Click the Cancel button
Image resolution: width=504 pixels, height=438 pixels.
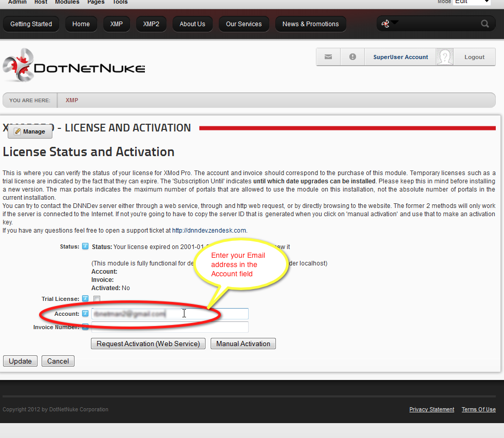point(58,361)
